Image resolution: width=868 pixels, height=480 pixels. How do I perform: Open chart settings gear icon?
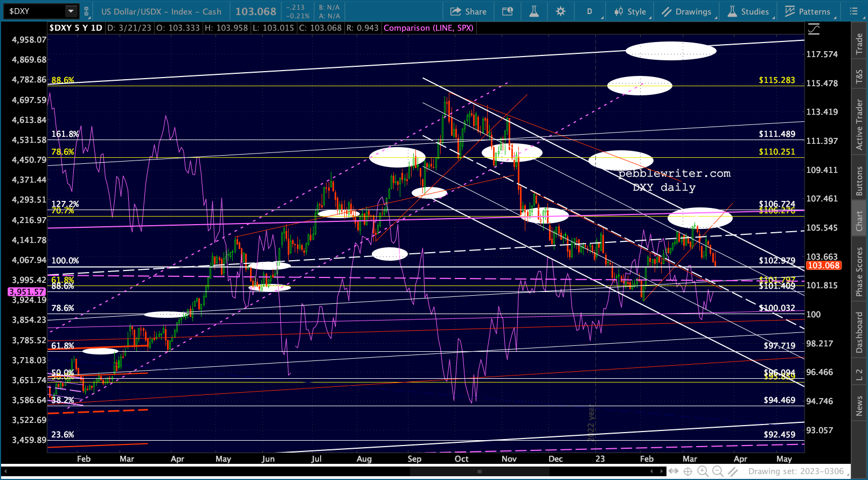(x=561, y=11)
